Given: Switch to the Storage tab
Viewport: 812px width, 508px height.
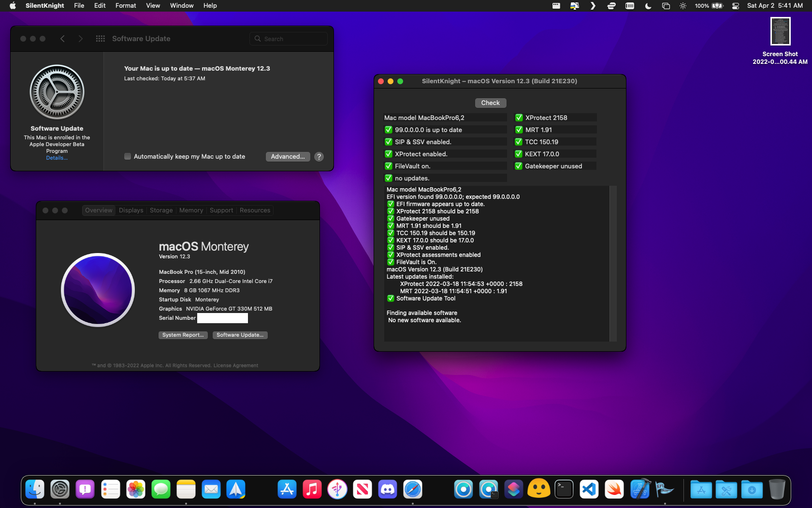Looking at the screenshot, I should [161, 210].
